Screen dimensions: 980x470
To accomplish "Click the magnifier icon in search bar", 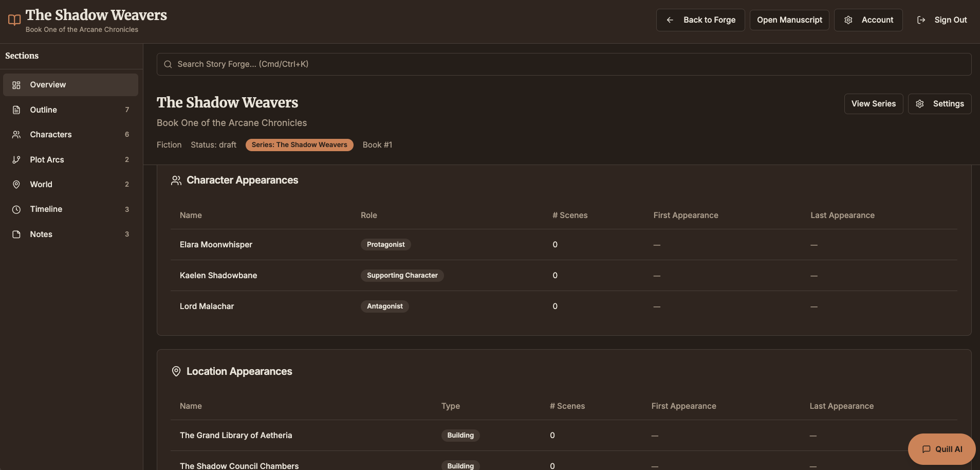I will pos(168,64).
